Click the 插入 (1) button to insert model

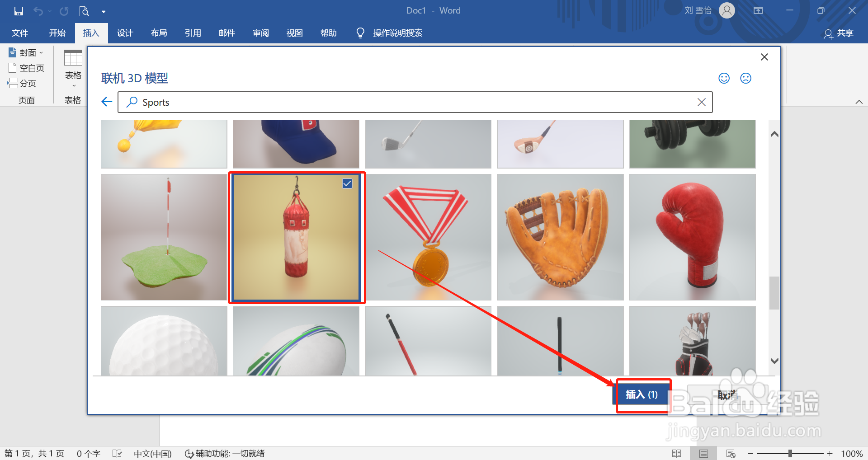coord(642,394)
